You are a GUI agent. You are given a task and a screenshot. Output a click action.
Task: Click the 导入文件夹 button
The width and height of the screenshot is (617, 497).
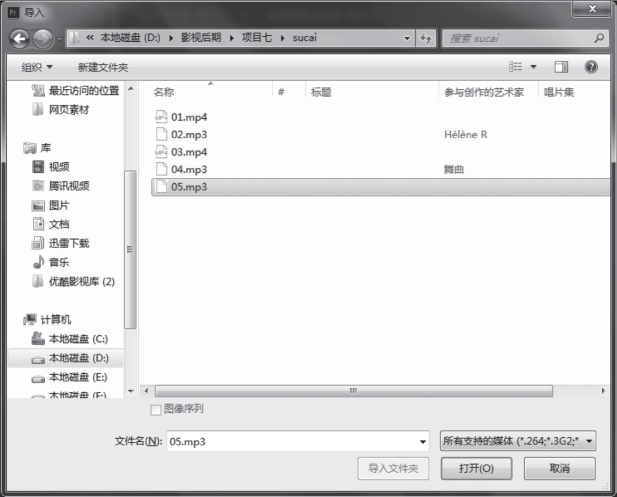[x=393, y=468]
